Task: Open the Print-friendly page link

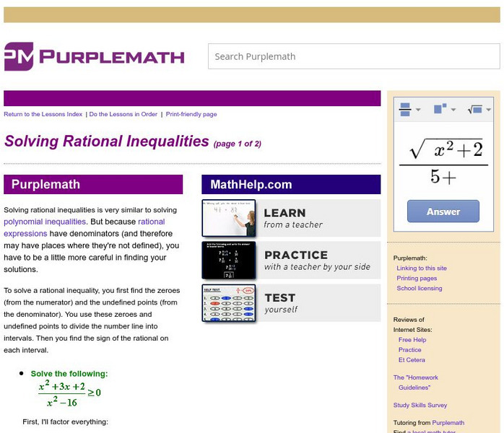Action: pos(191,114)
